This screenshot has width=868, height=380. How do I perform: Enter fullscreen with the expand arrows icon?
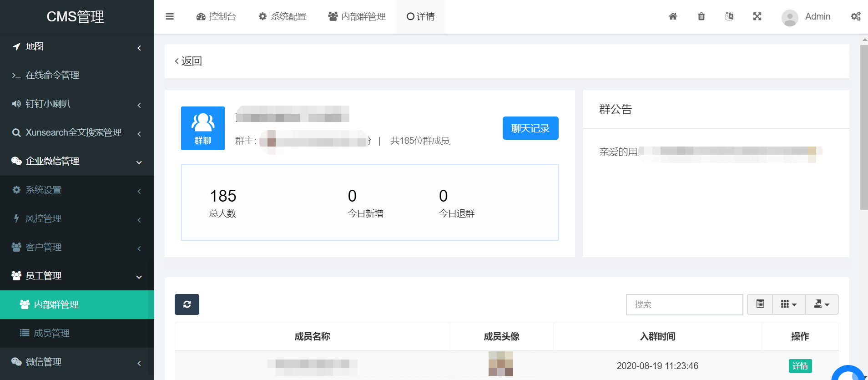[757, 16]
